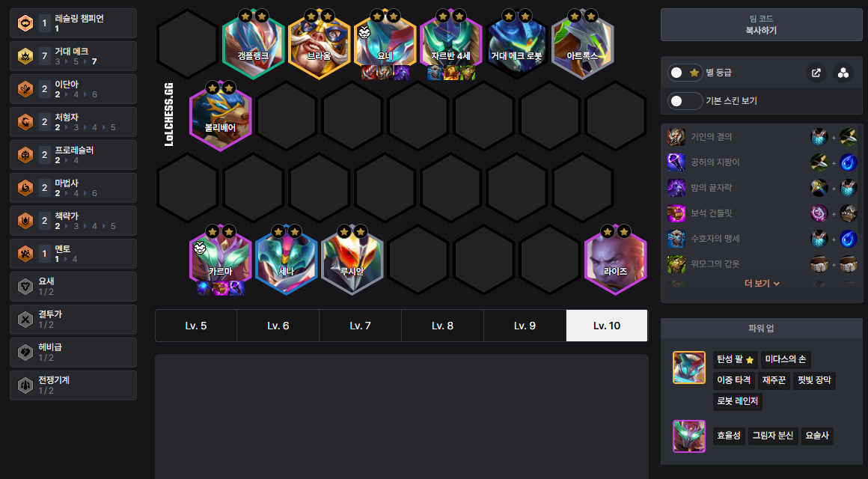The width and height of the screenshot is (868, 479).
Task: Select the 이단아 trait icon in sidebar
Action: [x=25, y=89]
